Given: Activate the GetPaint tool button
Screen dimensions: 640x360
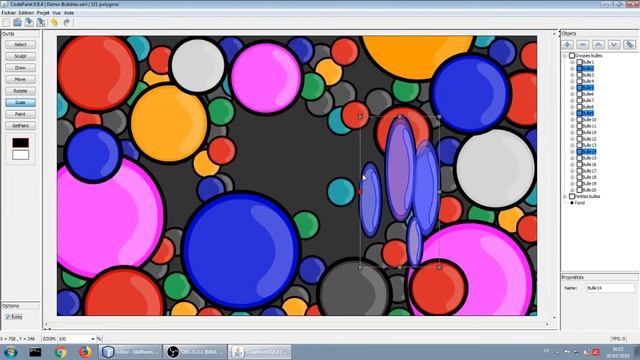Looking at the screenshot, I should pyautogui.click(x=20, y=126).
